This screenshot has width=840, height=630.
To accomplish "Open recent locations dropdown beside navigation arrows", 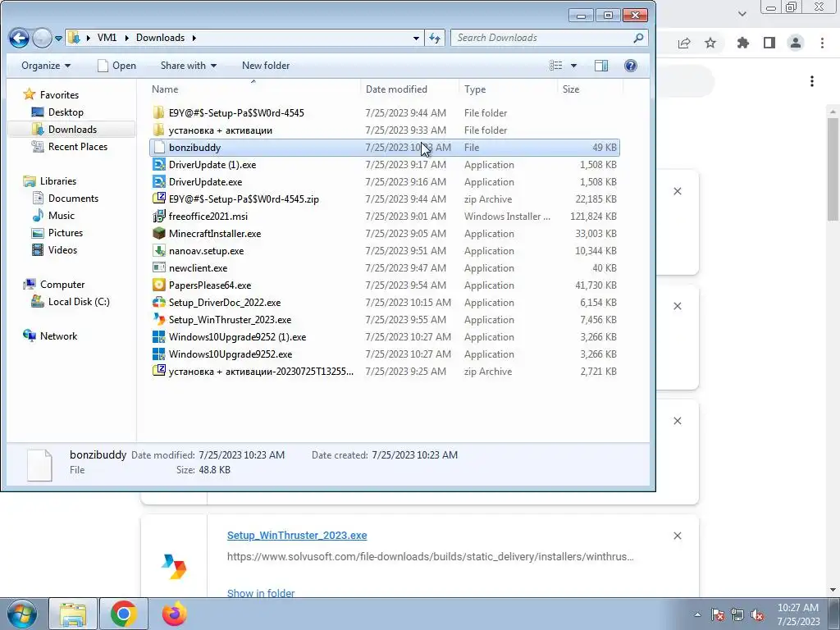I will [x=58, y=38].
